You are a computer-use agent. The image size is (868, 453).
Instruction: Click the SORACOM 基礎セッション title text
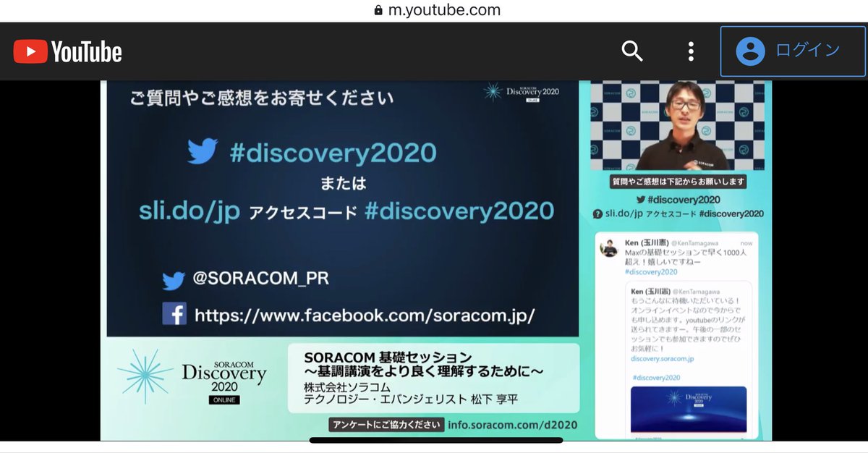388,357
